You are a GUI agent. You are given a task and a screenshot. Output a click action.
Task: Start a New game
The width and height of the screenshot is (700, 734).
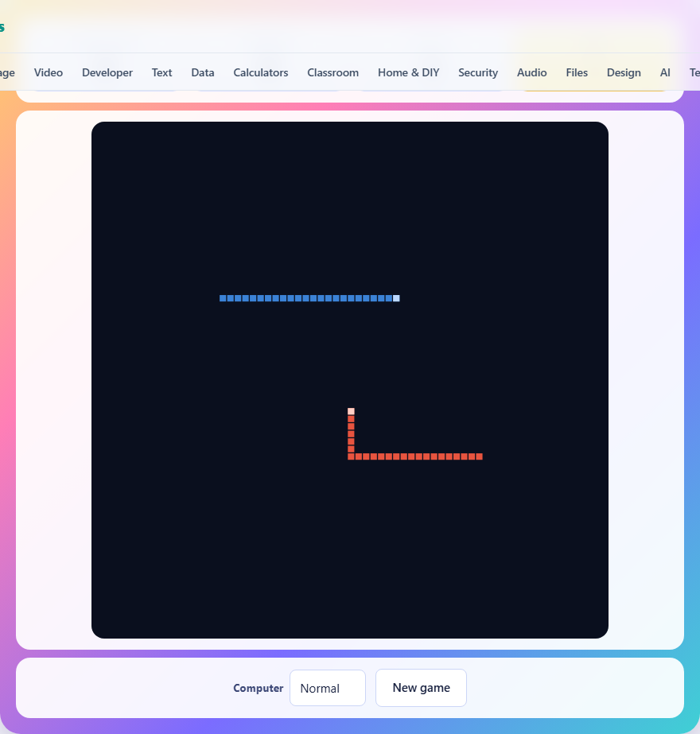[x=421, y=688]
